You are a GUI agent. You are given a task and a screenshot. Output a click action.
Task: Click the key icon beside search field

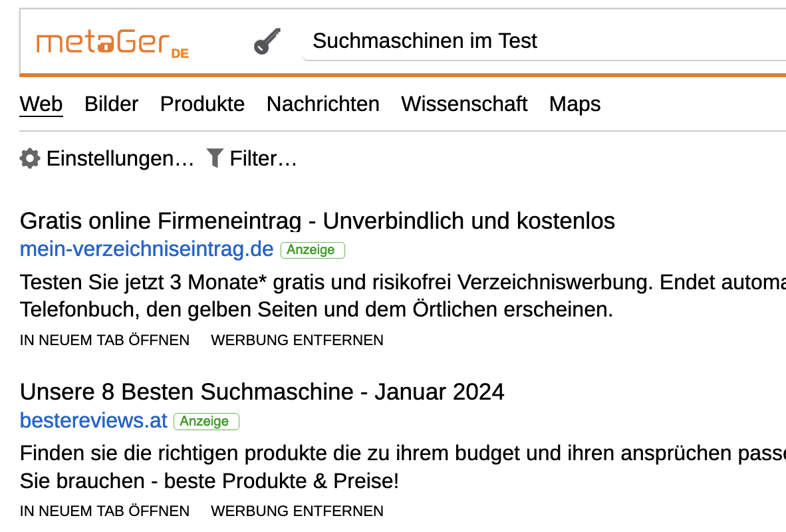[x=267, y=42]
